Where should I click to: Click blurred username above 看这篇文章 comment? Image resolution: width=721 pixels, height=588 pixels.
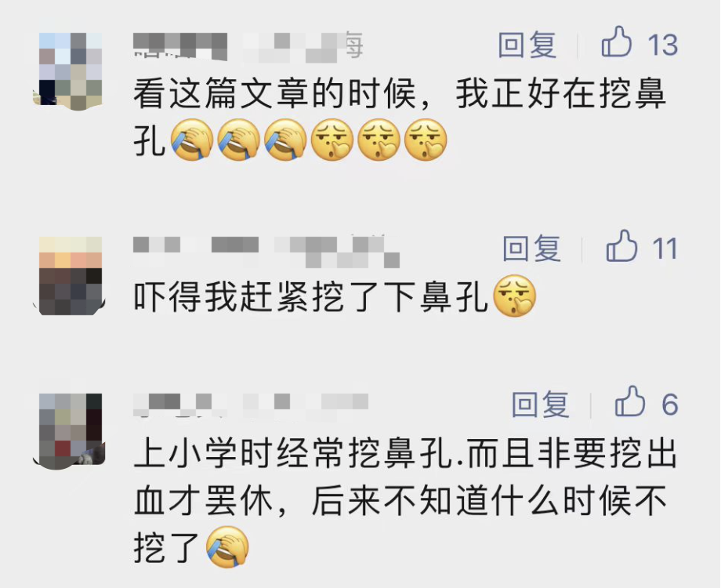click(248, 47)
